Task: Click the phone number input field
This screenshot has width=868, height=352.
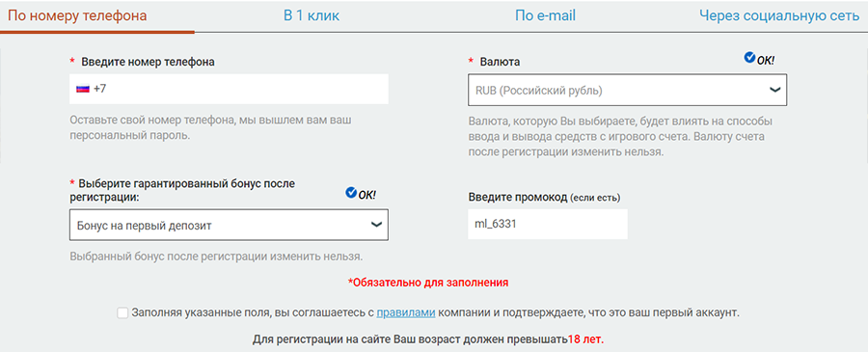Action: coord(229,89)
